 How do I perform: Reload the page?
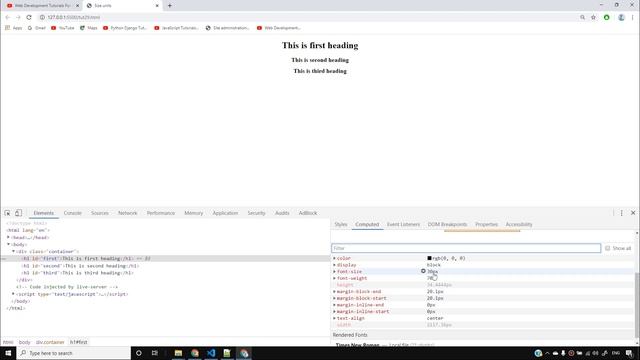coord(29,18)
